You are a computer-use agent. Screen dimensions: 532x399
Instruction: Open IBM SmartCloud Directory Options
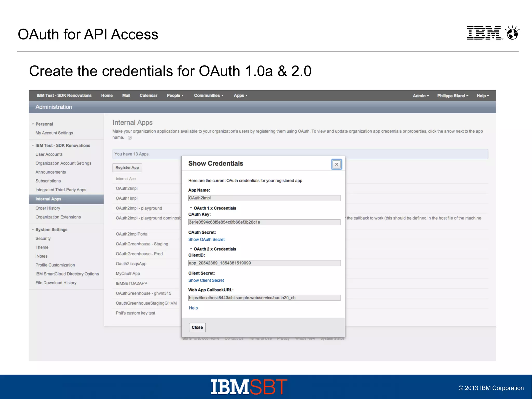point(67,274)
